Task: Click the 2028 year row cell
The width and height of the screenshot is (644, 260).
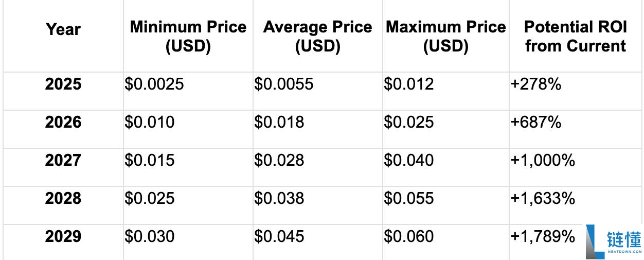Action: click(x=63, y=198)
